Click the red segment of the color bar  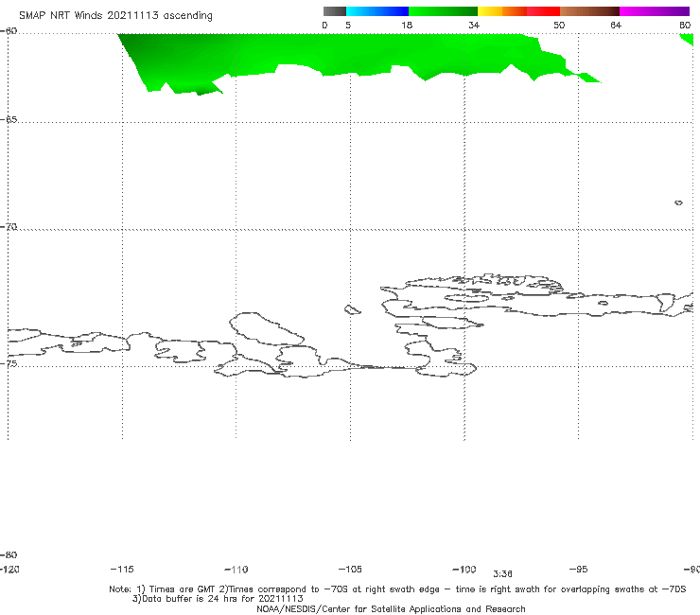coord(543,11)
